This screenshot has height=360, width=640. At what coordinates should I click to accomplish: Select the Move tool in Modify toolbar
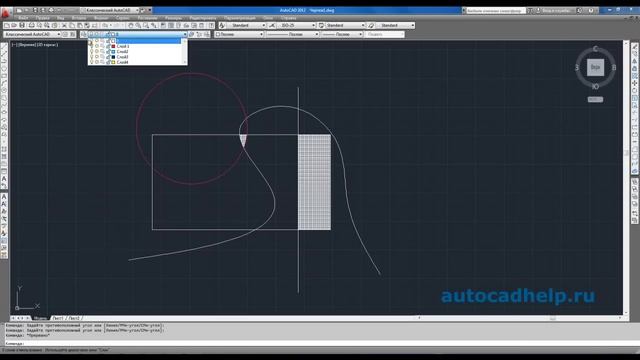tap(635, 83)
